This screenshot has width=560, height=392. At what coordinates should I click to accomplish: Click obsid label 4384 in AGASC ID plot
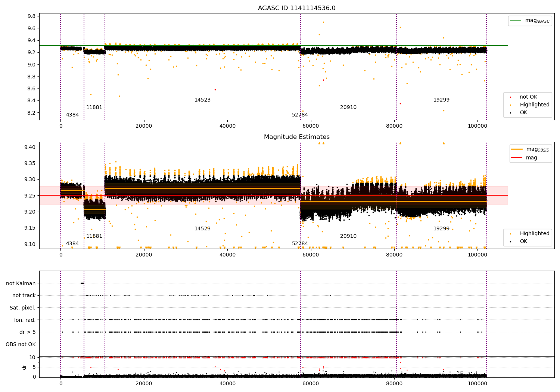point(72,115)
